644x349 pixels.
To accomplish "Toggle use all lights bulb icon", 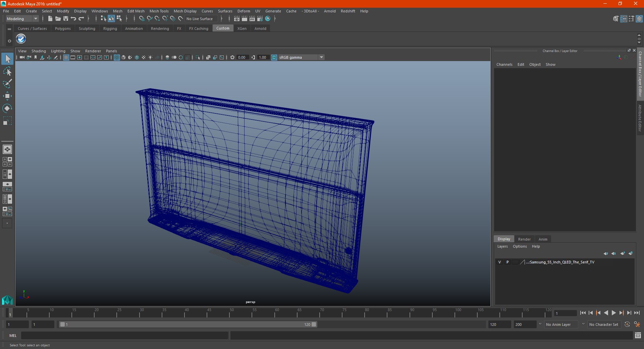I will click(x=150, y=57).
